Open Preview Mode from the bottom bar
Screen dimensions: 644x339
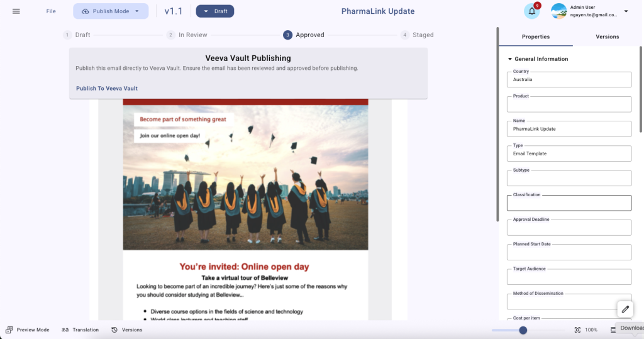[x=28, y=330]
